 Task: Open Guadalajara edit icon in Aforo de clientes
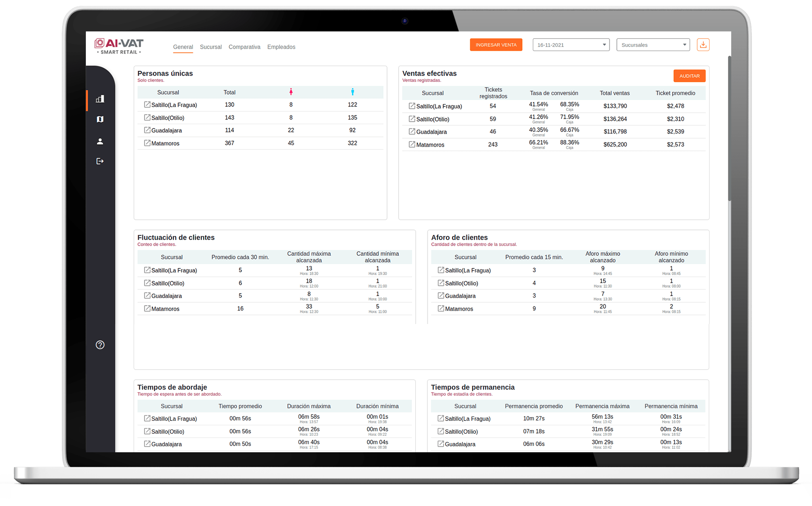coord(441,295)
